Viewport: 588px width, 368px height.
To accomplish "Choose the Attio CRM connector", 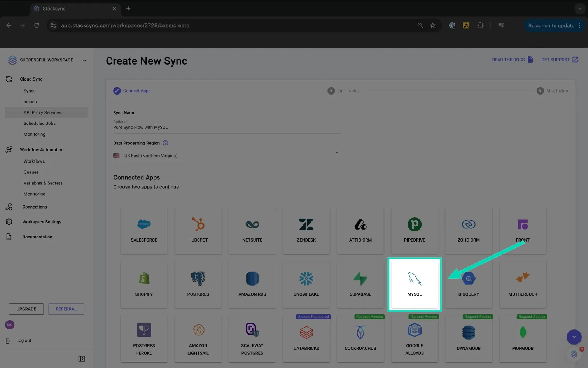I will 360,231.
